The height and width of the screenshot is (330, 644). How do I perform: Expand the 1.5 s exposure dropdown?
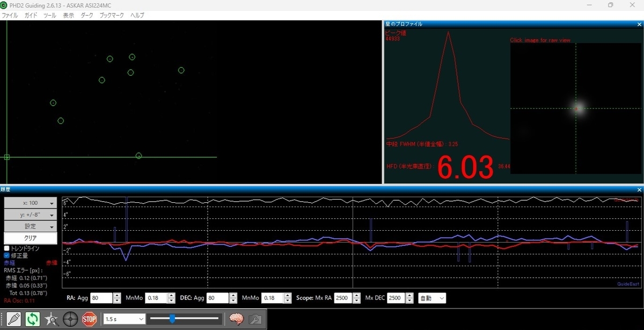coord(124,319)
